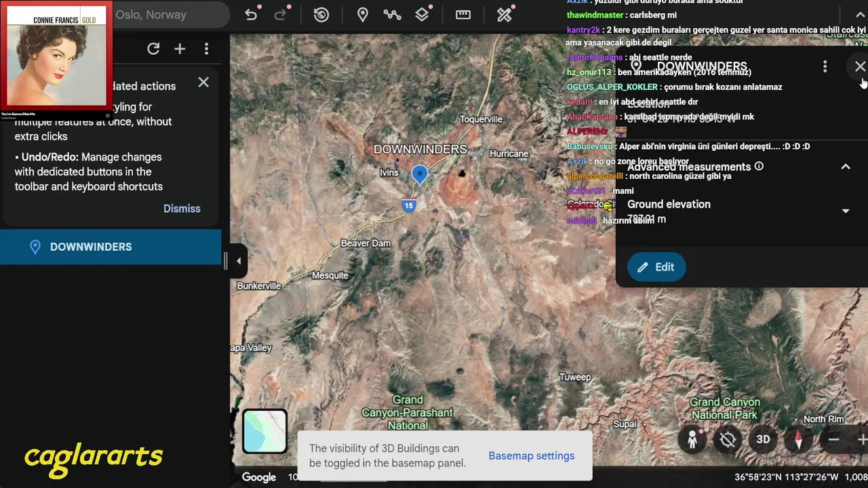Toggle the 3D view button

763,440
